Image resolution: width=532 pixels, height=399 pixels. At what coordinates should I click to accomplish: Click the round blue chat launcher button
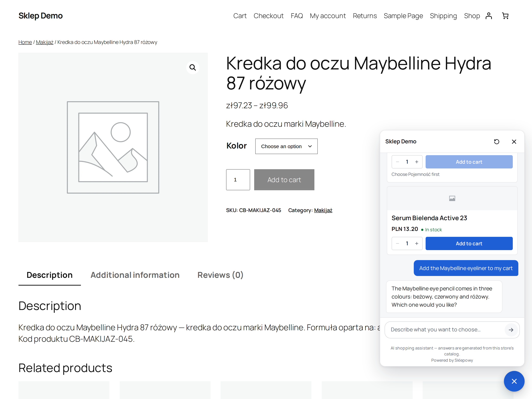coord(514,381)
